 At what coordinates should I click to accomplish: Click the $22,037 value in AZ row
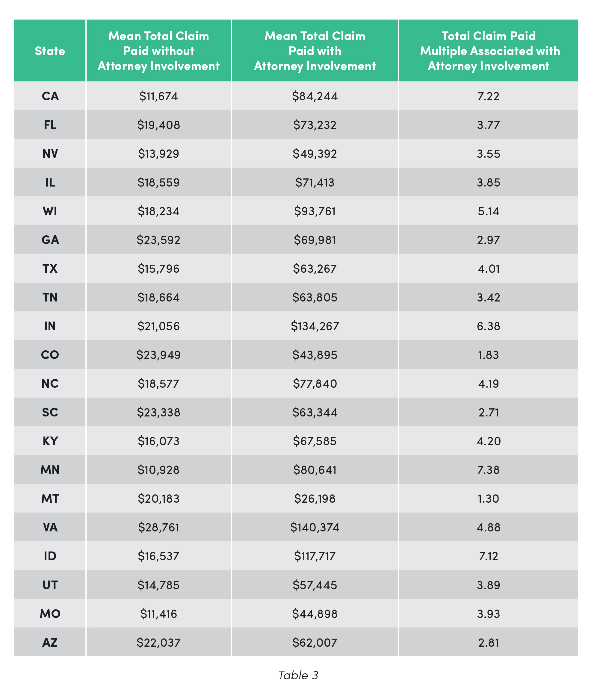click(158, 642)
